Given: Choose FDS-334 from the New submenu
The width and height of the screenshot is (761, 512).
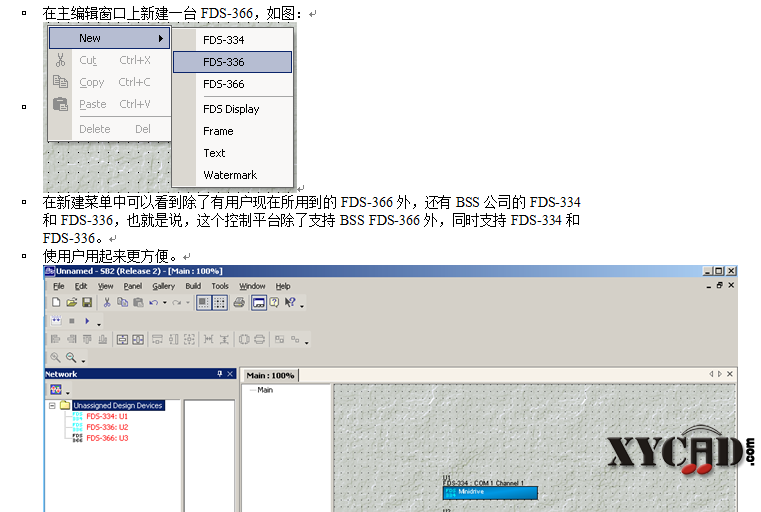Looking at the screenshot, I should pyautogui.click(x=232, y=40).
